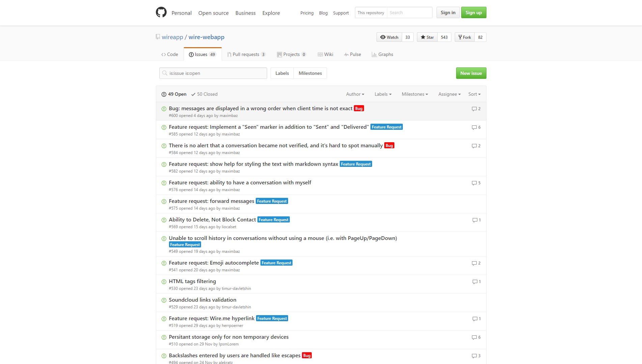Viewport: 642px width, 364px height.
Task: Click the comment icon on Persitant storage issue
Action: pyautogui.click(x=474, y=337)
